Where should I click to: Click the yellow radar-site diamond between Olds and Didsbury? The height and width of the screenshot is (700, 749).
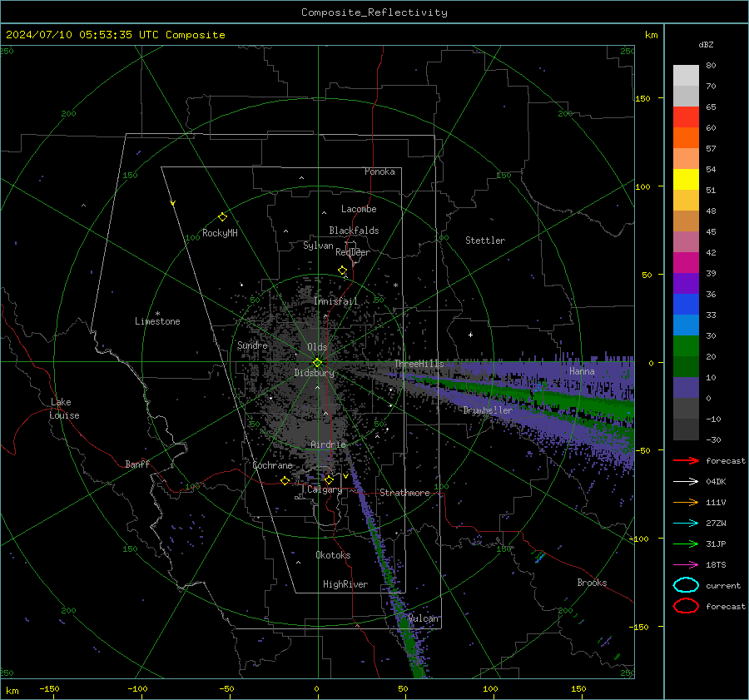point(317,363)
